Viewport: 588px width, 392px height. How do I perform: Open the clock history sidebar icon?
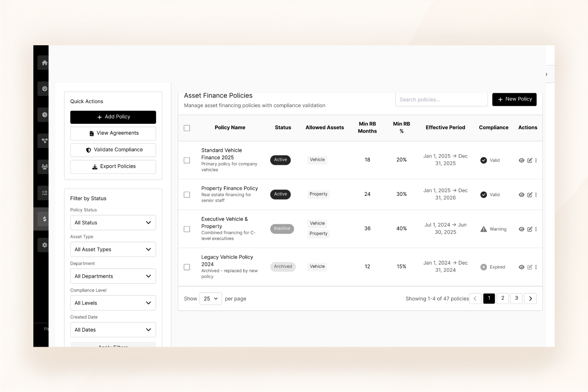[44, 115]
